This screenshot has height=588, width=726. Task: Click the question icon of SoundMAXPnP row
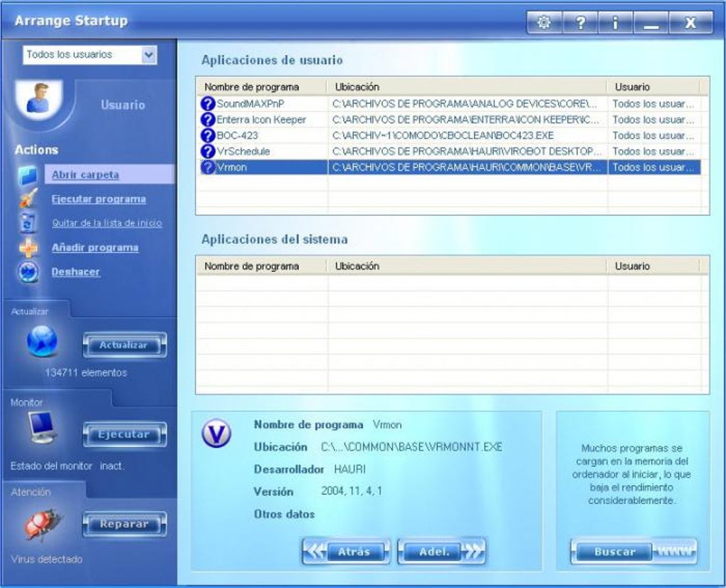[x=208, y=104]
